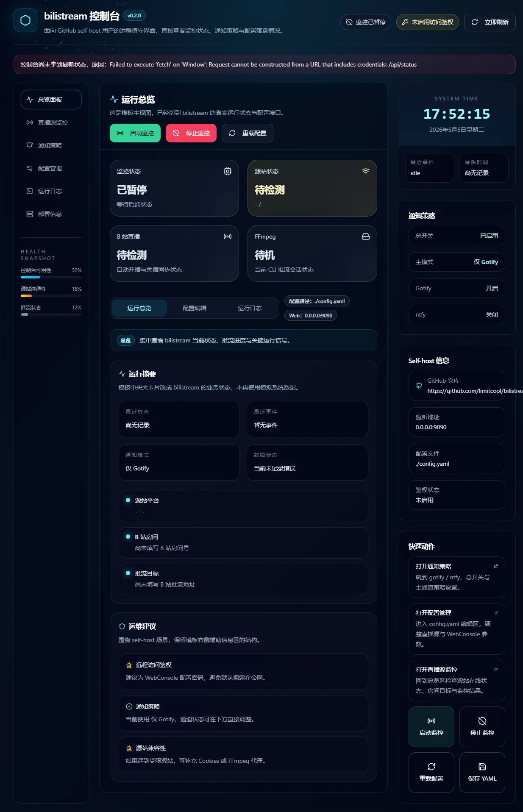Click the Web: 0.0.0.0:9090 chip
The image size is (523, 812).
click(311, 315)
